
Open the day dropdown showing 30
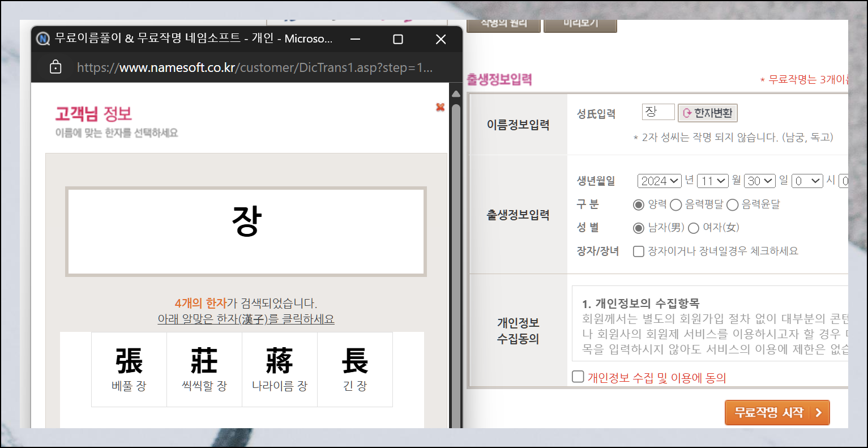tap(759, 181)
